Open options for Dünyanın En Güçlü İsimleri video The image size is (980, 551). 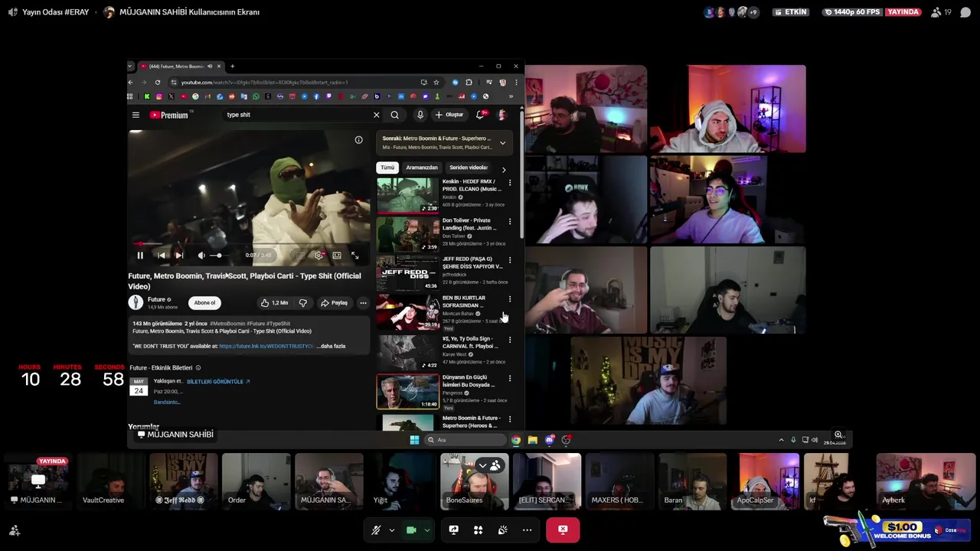pyautogui.click(x=510, y=378)
